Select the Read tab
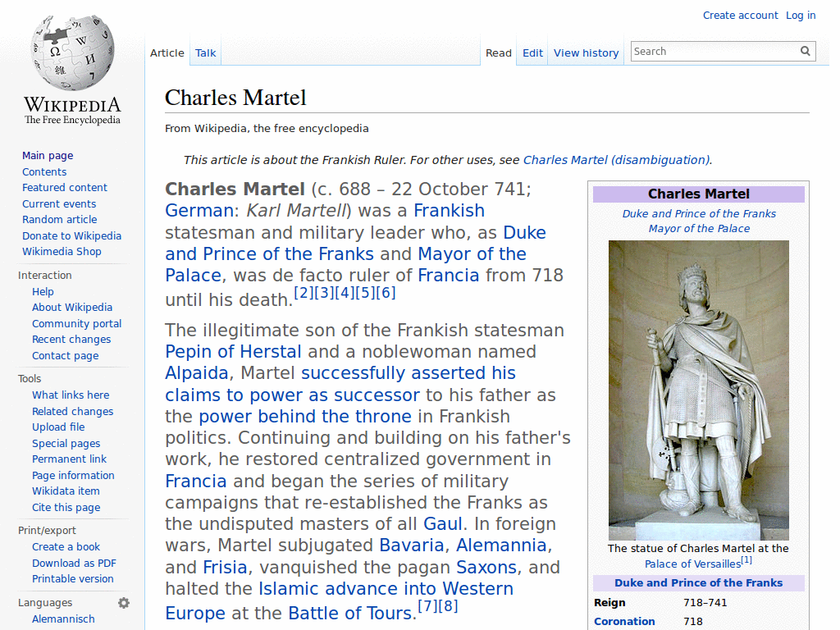 coord(499,53)
